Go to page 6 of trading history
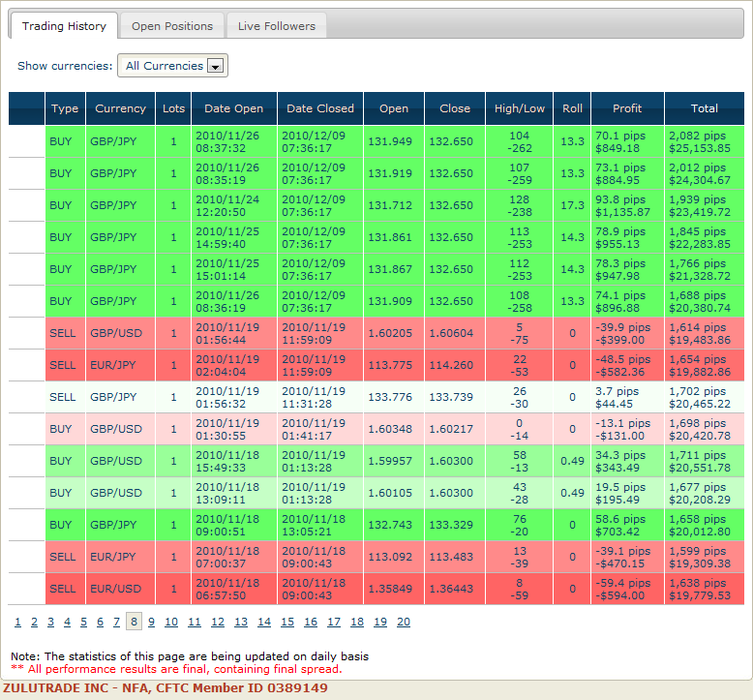 (x=100, y=622)
